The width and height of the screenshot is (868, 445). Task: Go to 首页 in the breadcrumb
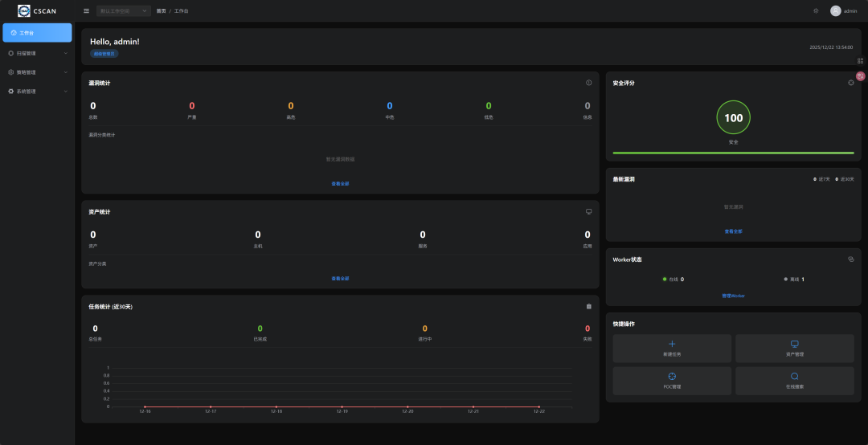pyautogui.click(x=161, y=11)
